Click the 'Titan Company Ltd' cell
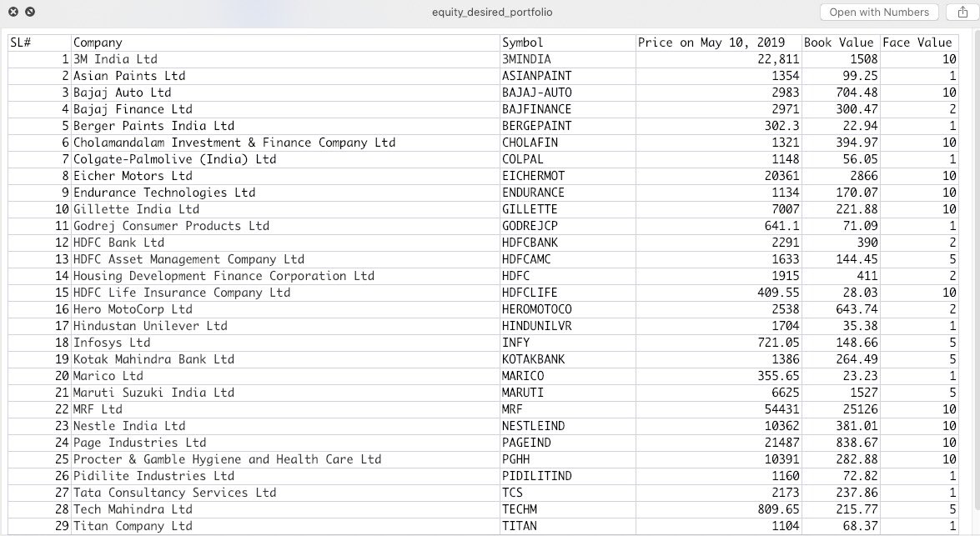 285,526
